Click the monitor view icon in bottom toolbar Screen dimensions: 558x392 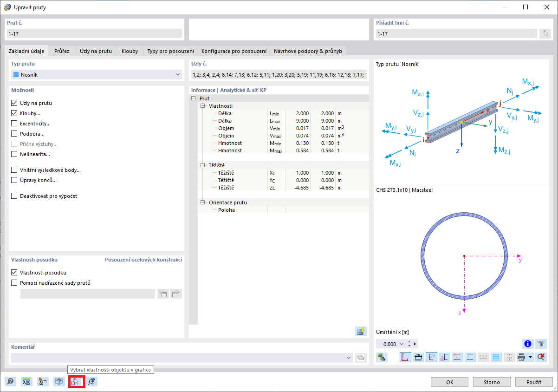(x=59, y=382)
